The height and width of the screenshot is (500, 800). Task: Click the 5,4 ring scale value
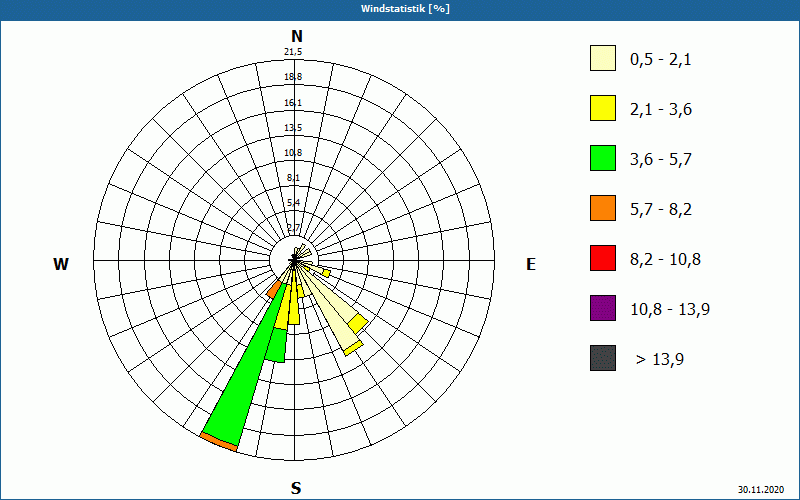point(293,203)
